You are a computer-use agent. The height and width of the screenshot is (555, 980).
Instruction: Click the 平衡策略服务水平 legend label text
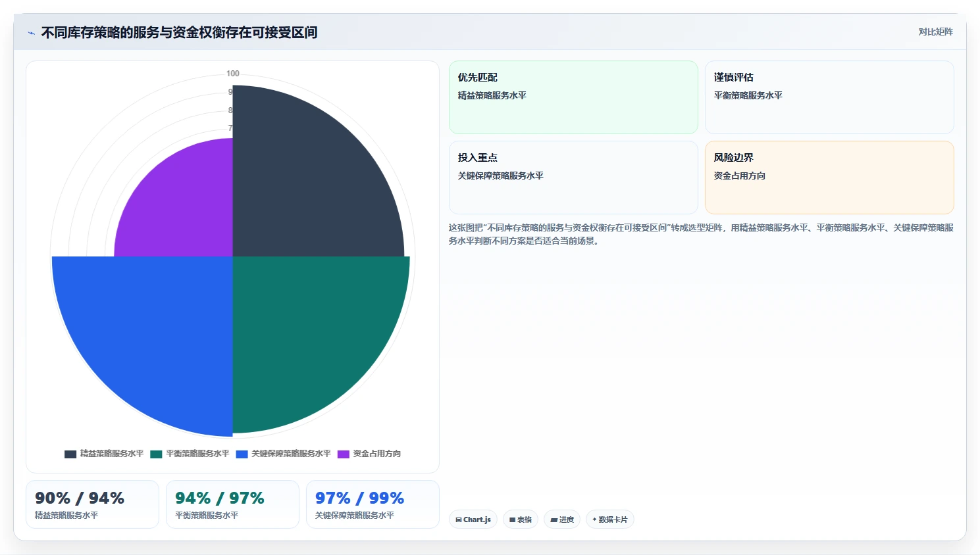pos(197,454)
